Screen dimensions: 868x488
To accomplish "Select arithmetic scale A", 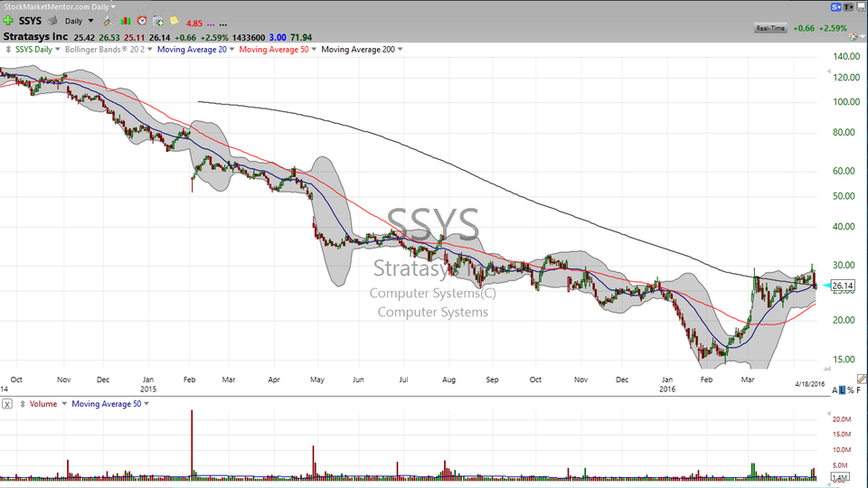I will pos(835,390).
